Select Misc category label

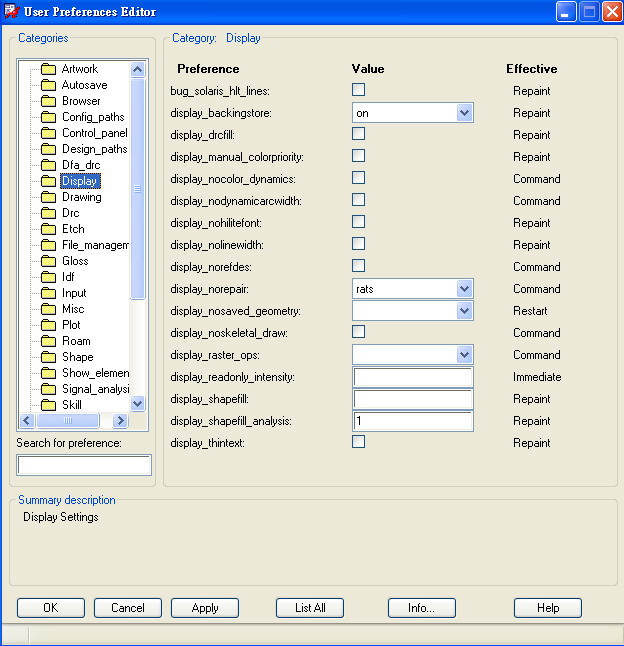coord(73,309)
